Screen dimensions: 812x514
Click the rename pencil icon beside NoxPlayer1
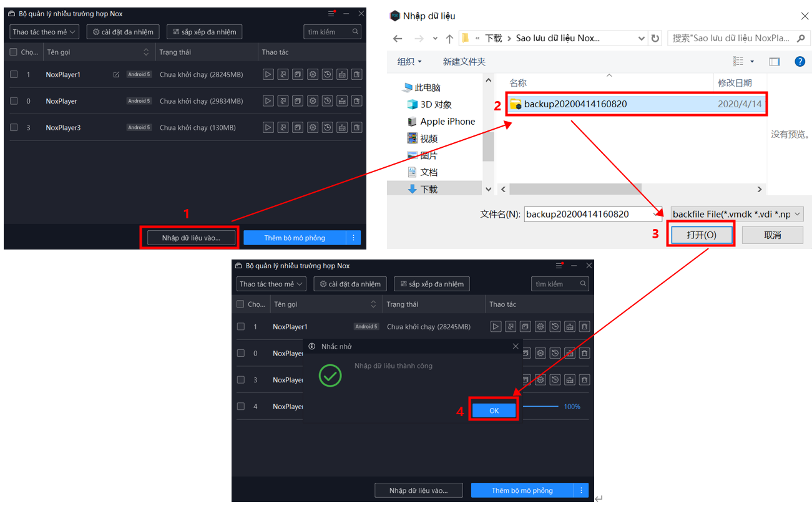click(116, 75)
